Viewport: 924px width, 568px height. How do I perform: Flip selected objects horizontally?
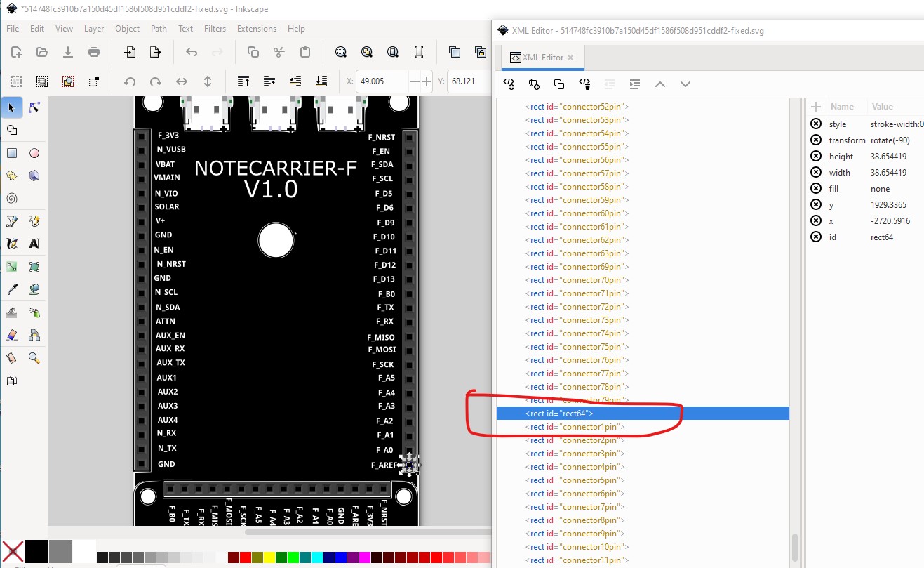click(x=182, y=81)
